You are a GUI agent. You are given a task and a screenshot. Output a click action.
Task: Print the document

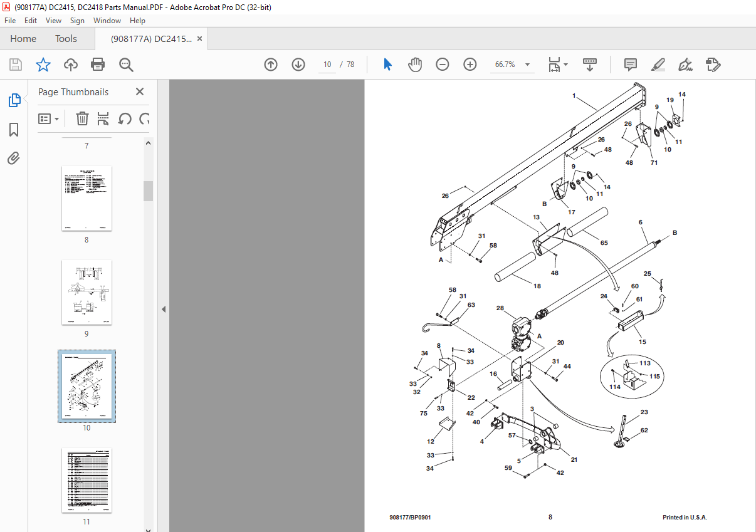coord(98,65)
